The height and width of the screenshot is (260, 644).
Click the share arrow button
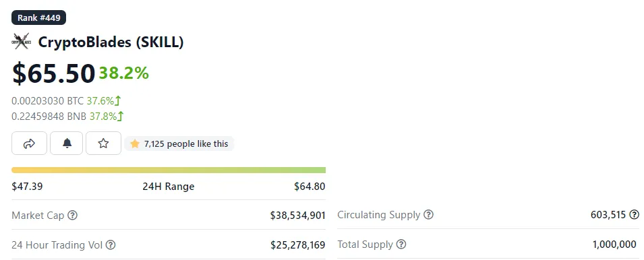tap(29, 143)
